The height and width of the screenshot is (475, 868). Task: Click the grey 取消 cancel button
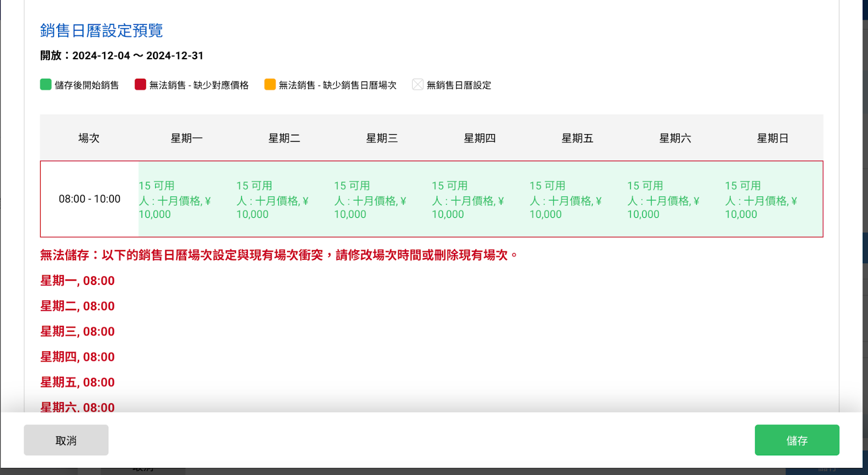(66, 440)
